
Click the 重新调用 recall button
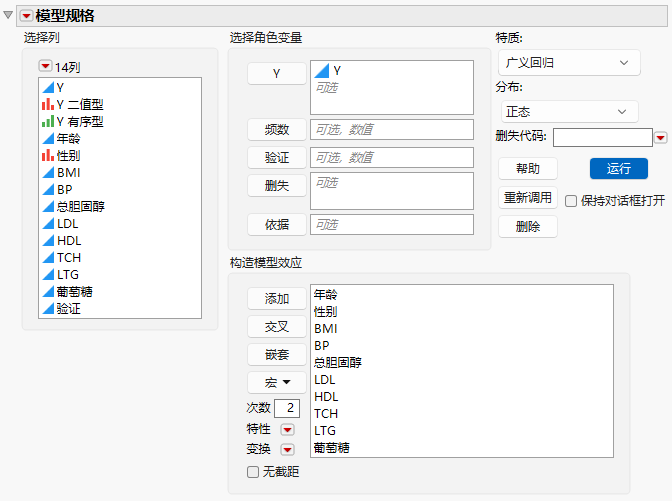coord(528,198)
